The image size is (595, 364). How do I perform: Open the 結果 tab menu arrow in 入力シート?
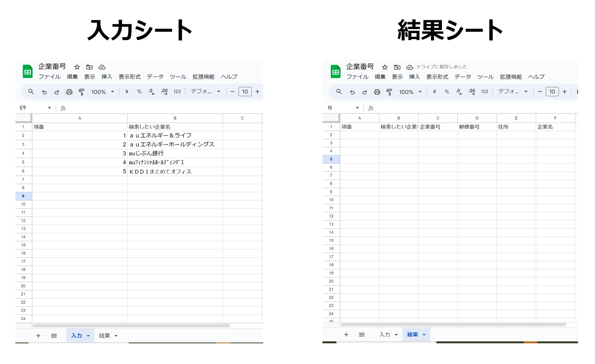pos(116,336)
